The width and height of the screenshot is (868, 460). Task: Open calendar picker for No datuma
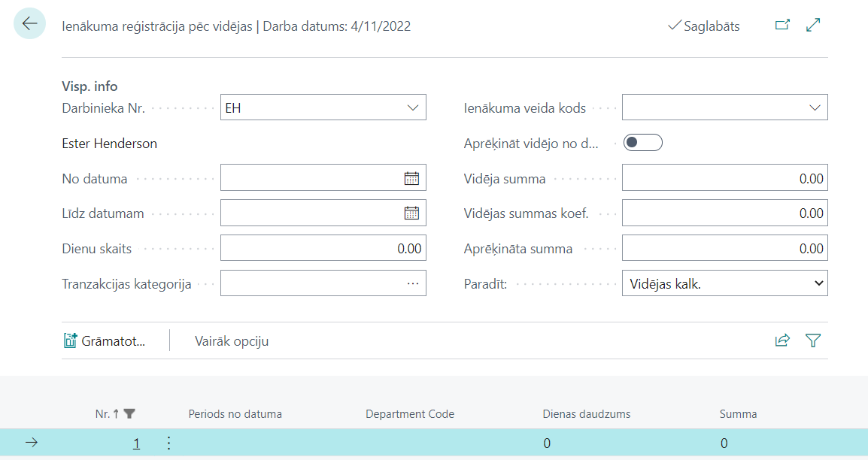point(411,178)
